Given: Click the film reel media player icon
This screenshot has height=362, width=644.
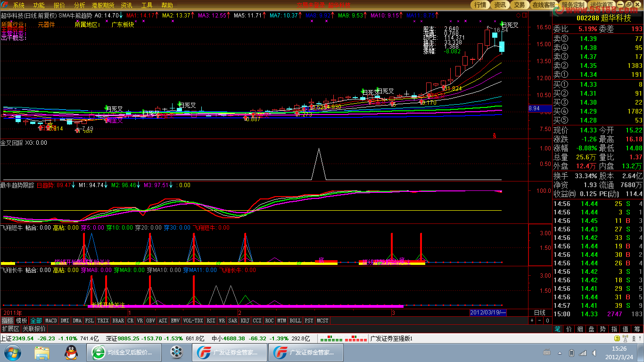Looking at the screenshot, I should 177,352.
